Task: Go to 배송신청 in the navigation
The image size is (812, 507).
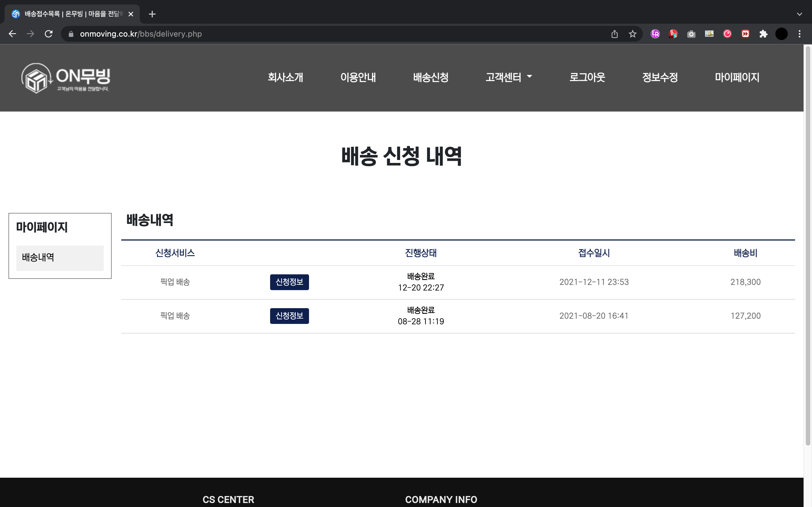Action: click(x=431, y=77)
